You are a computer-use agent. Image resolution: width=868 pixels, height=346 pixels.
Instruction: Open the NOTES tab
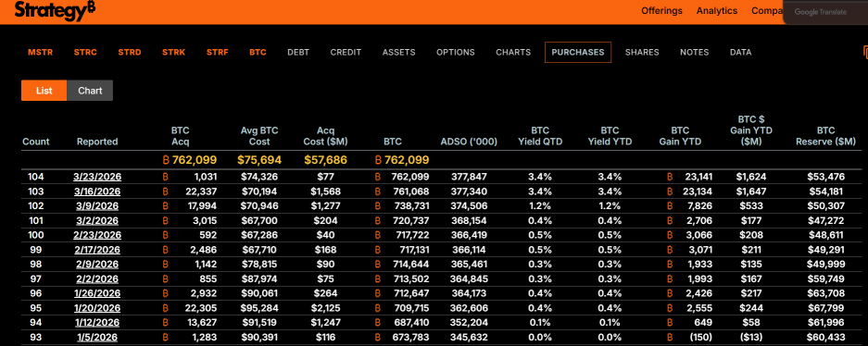coord(694,53)
